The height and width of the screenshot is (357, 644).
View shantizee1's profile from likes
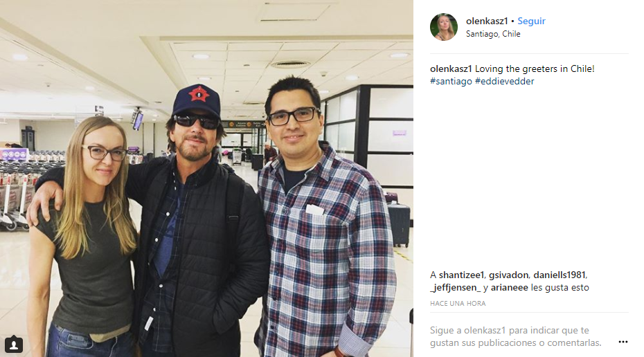pos(462,275)
